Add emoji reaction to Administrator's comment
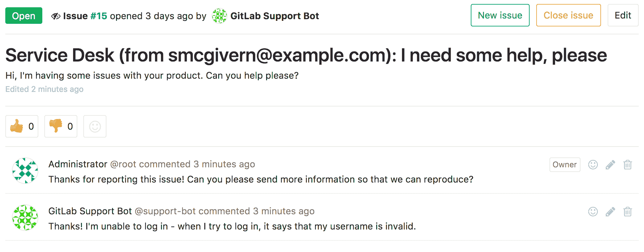The width and height of the screenshot is (644, 252). point(593,164)
